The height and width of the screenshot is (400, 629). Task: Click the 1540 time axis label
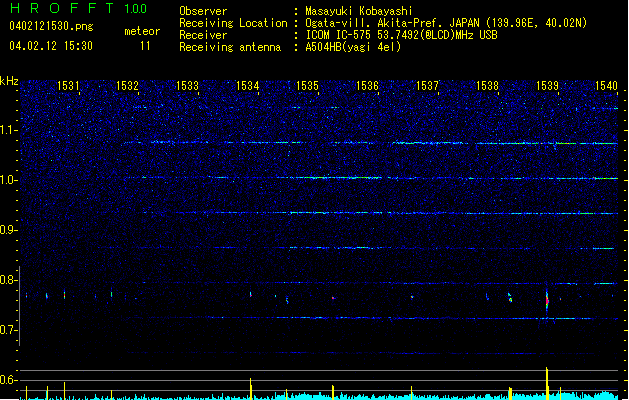(x=607, y=86)
